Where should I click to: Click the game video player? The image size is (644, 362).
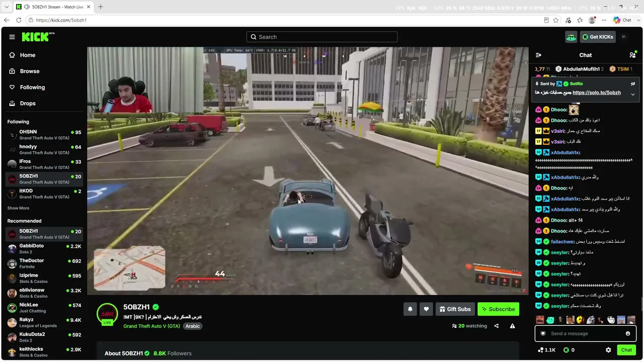pos(308,171)
